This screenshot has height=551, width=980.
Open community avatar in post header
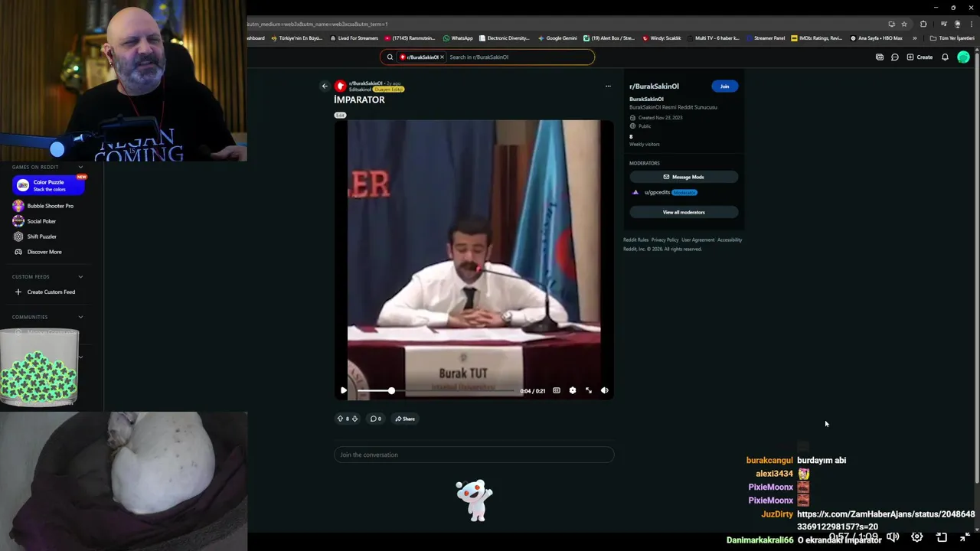[340, 86]
